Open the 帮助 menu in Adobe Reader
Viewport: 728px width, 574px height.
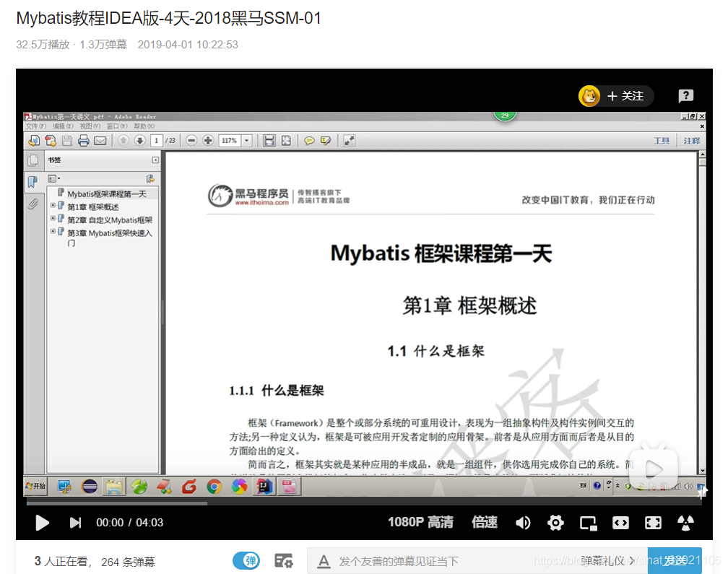[x=144, y=126]
